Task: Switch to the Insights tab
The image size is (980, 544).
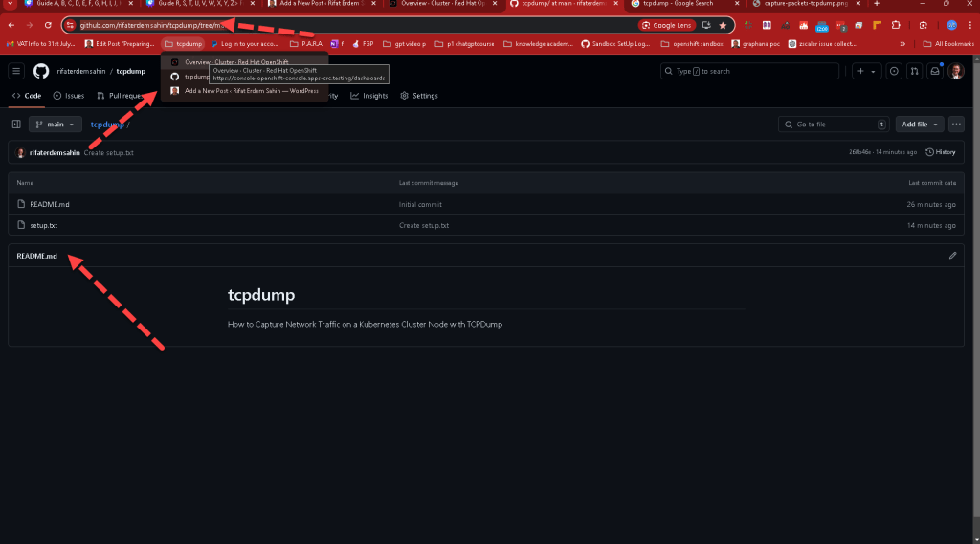Action: tap(369, 96)
